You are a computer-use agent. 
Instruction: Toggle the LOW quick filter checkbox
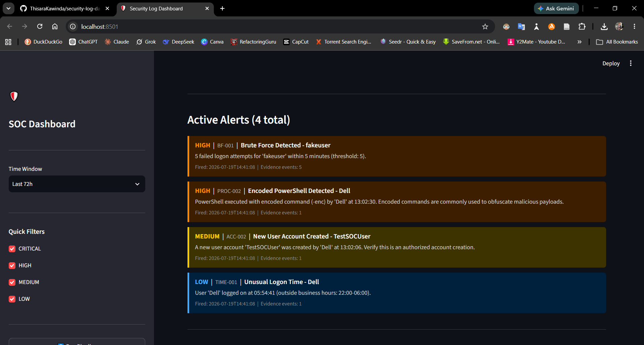click(x=12, y=299)
